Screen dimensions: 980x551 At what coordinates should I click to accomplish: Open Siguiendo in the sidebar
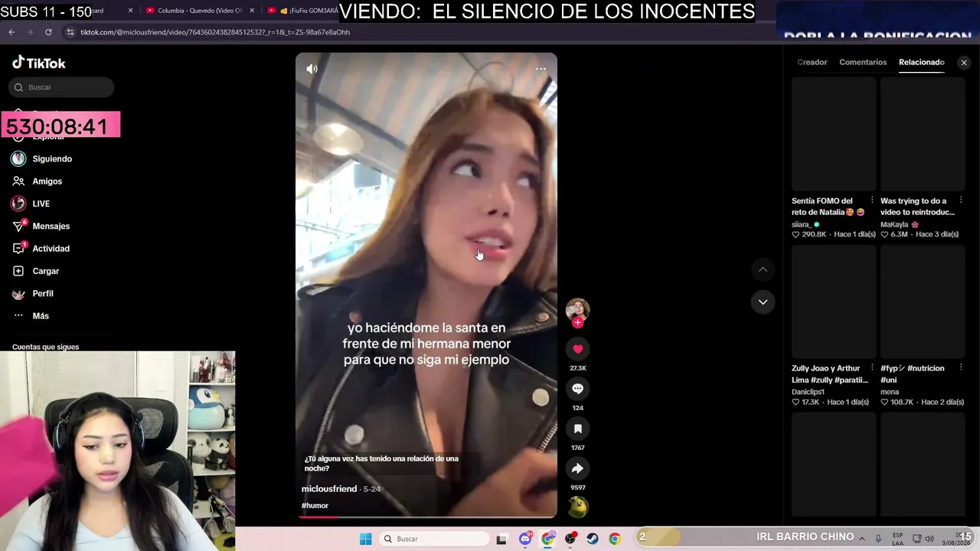click(52, 158)
